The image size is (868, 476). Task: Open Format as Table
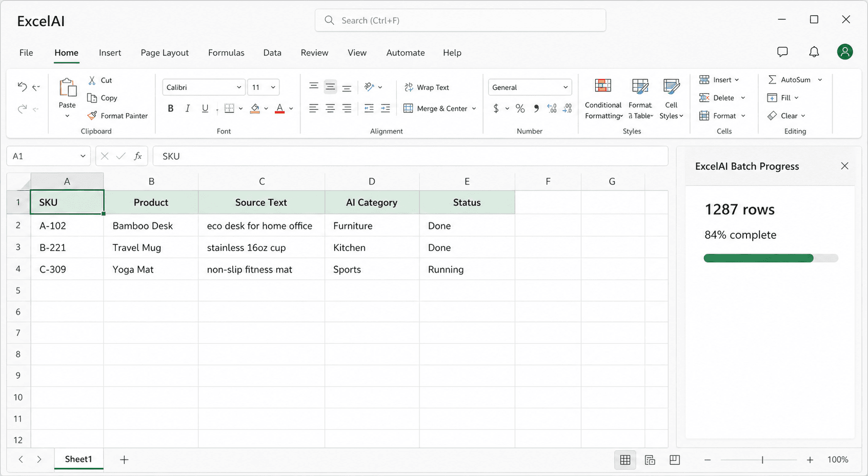[640, 99]
